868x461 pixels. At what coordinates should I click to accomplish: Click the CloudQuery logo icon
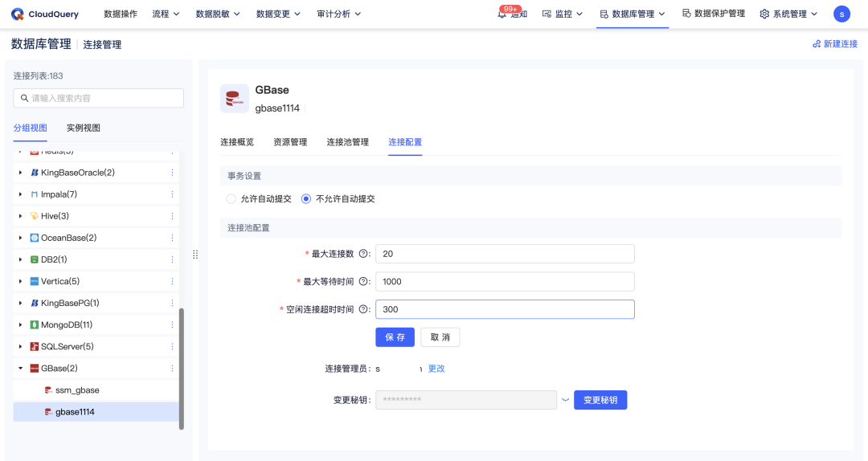18,14
